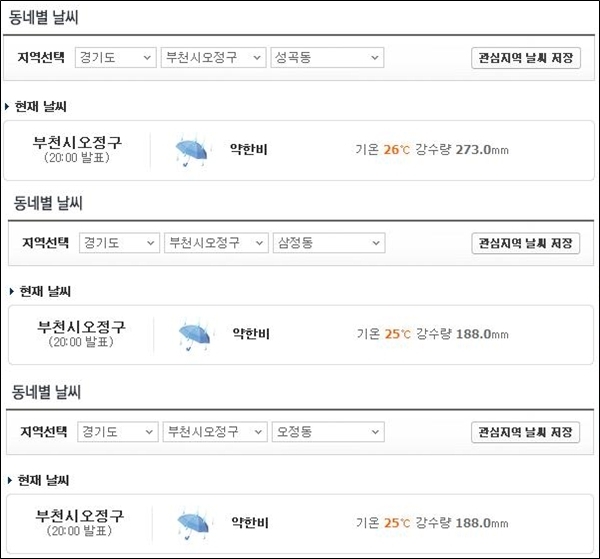Open the 삼정동 neighborhood dropdown
Viewport: 600px width, 559px height.
click(329, 243)
